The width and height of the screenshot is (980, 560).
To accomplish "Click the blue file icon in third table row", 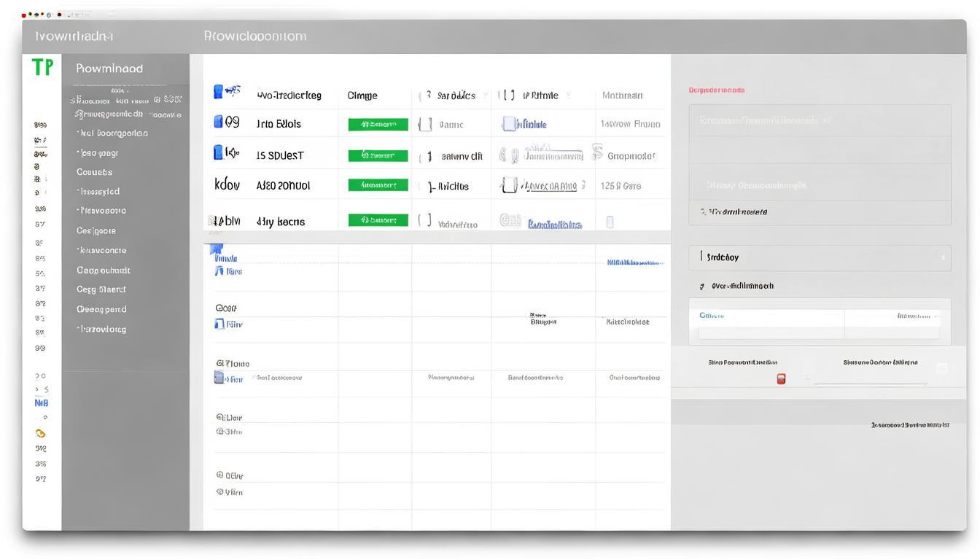I will point(218,152).
